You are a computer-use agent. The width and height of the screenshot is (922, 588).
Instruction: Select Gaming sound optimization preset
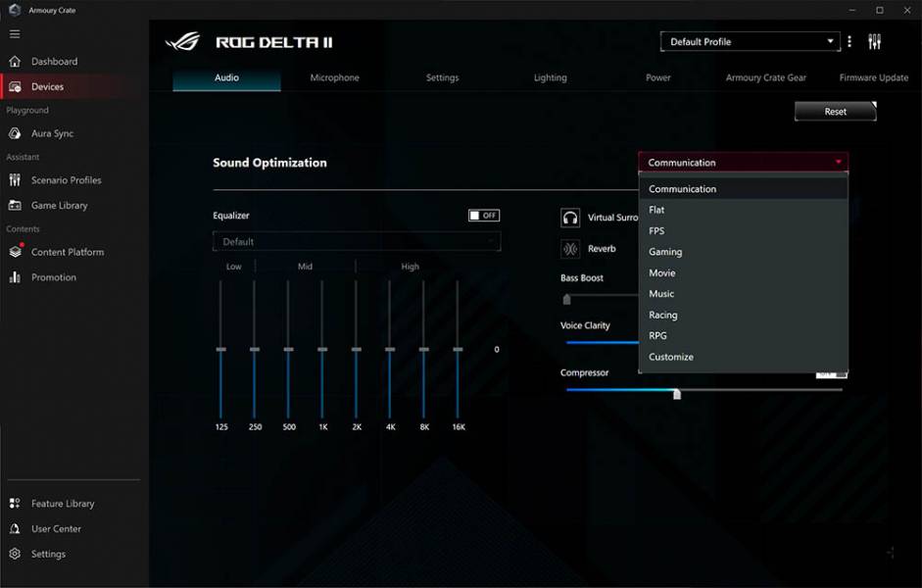point(744,252)
